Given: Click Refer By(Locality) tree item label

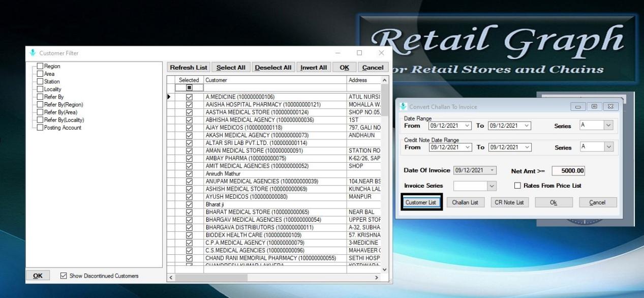Looking at the screenshot, I should tap(64, 120).
